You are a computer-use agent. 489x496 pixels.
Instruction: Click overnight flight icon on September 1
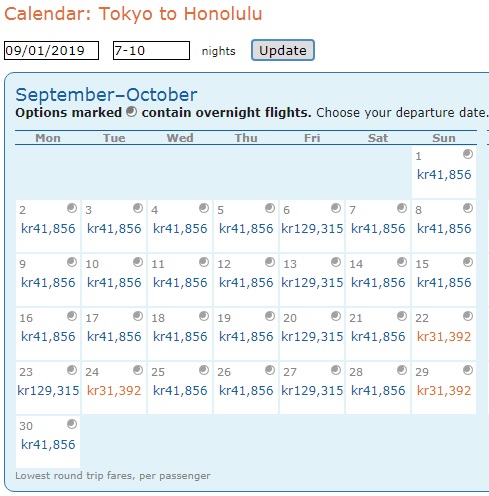[468, 154]
